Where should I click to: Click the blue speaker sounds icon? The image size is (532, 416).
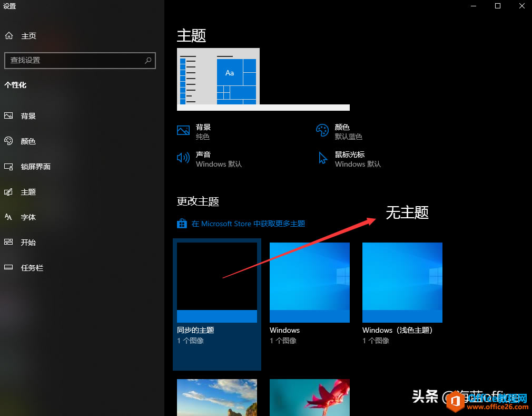[x=183, y=158]
